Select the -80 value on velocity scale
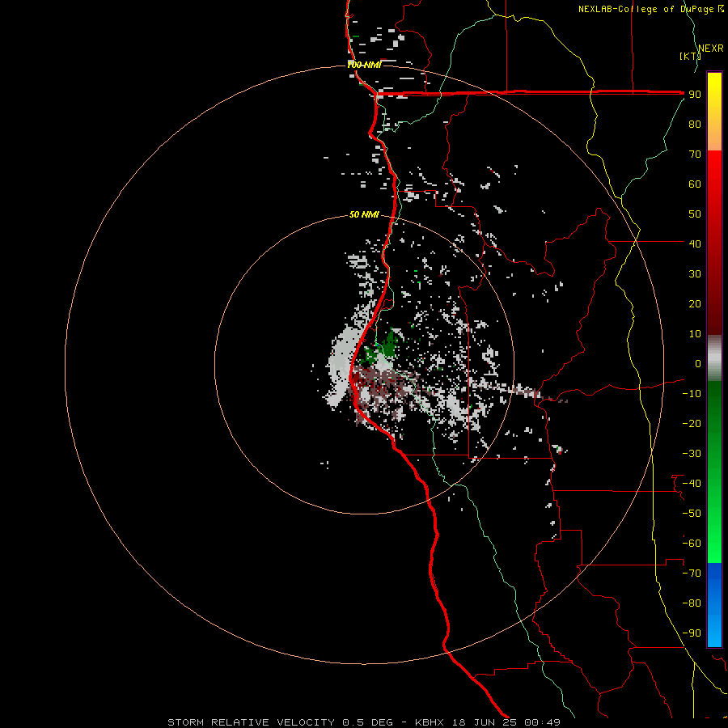This screenshot has width=728, height=728. point(692,603)
